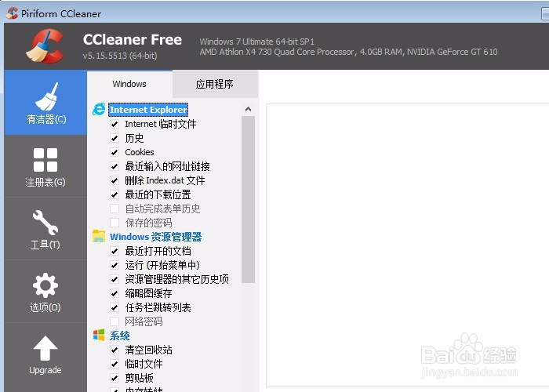Click the scroll up arrow of list
549x392 pixels.
click(249, 109)
